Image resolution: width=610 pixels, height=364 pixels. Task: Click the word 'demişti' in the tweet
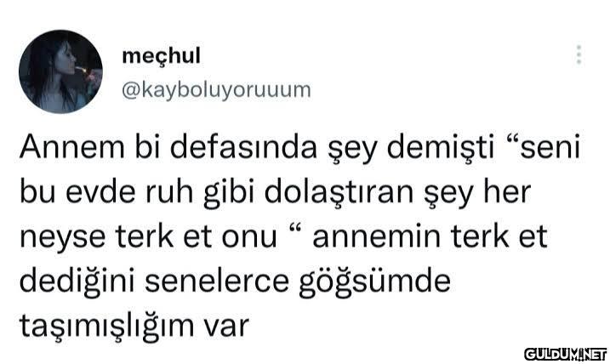point(441,147)
